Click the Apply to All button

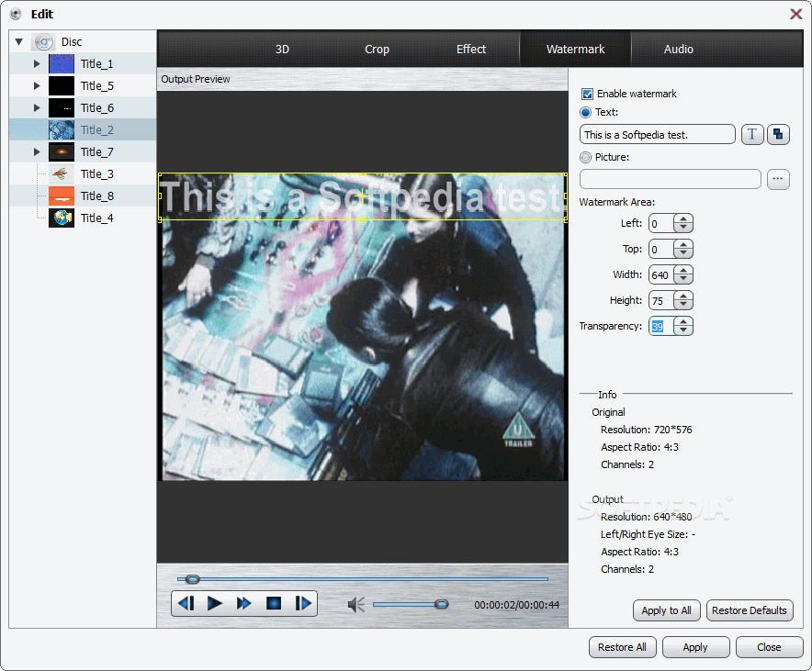pyautogui.click(x=667, y=610)
